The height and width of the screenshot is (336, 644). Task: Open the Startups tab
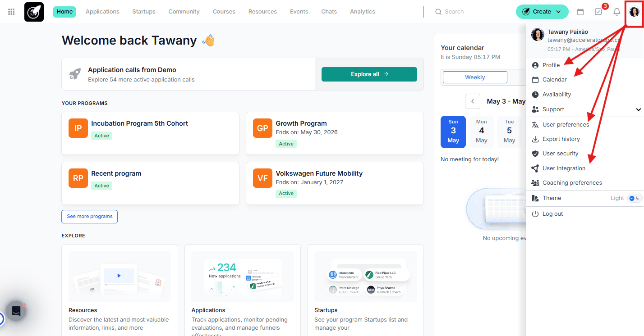coord(144,12)
